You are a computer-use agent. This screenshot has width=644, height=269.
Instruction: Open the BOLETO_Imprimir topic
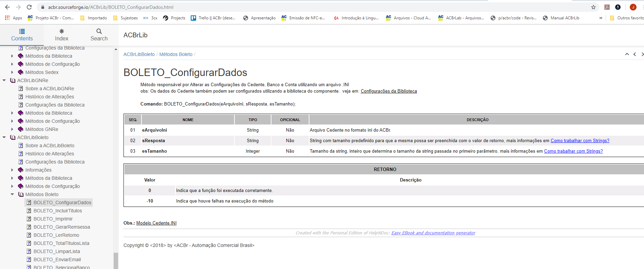pos(53,219)
